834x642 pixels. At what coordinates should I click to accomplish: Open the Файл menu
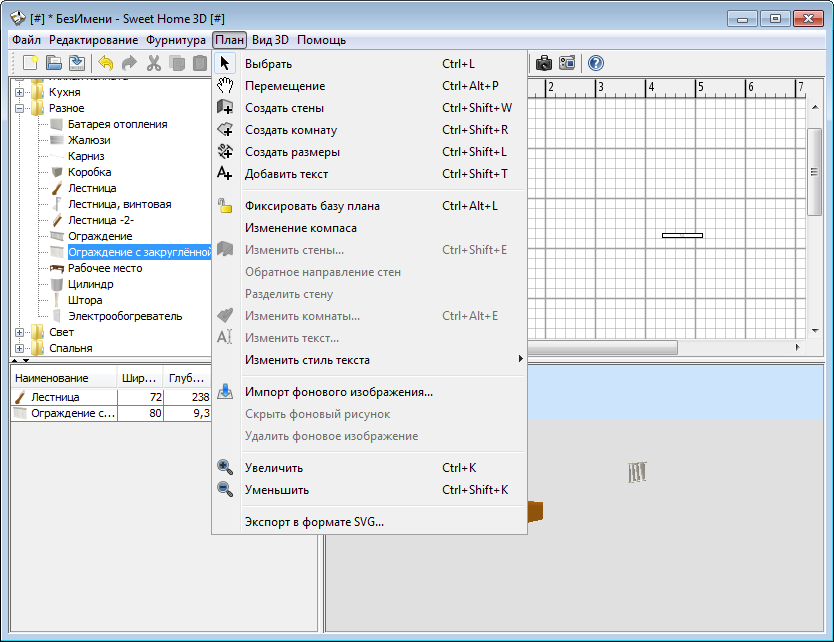click(27, 40)
